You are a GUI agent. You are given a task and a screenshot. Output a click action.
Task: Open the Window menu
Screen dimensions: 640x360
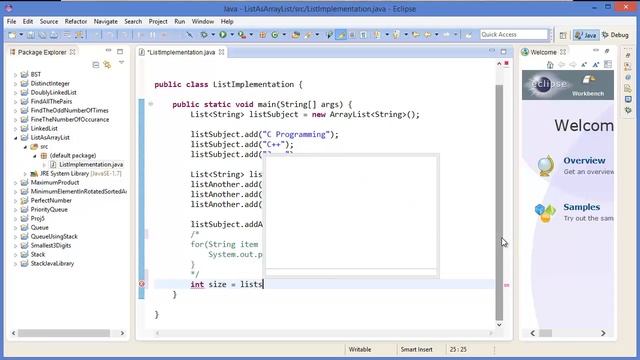point(202,21)
